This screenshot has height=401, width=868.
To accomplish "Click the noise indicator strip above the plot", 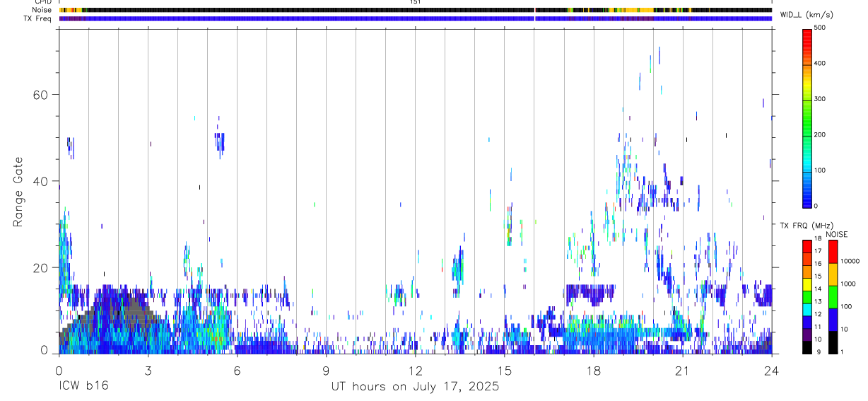I will click(416, 10).
